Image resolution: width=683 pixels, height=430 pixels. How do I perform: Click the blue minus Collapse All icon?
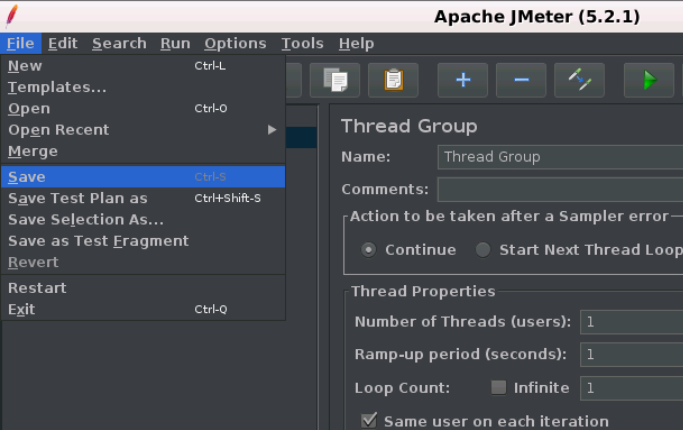click(x=521, y=80)
